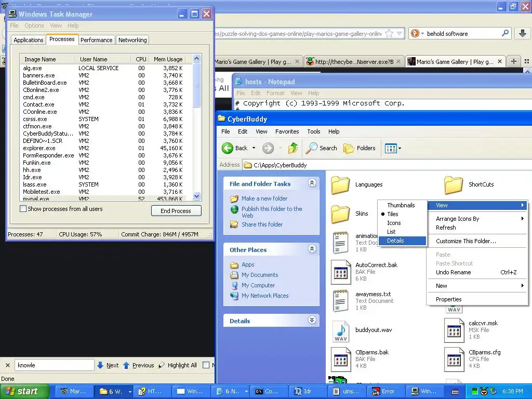Expand the Details panel in sidebar
Image resolution: width=532 pixels, height=399 pixels.
(x=312, y=320)
